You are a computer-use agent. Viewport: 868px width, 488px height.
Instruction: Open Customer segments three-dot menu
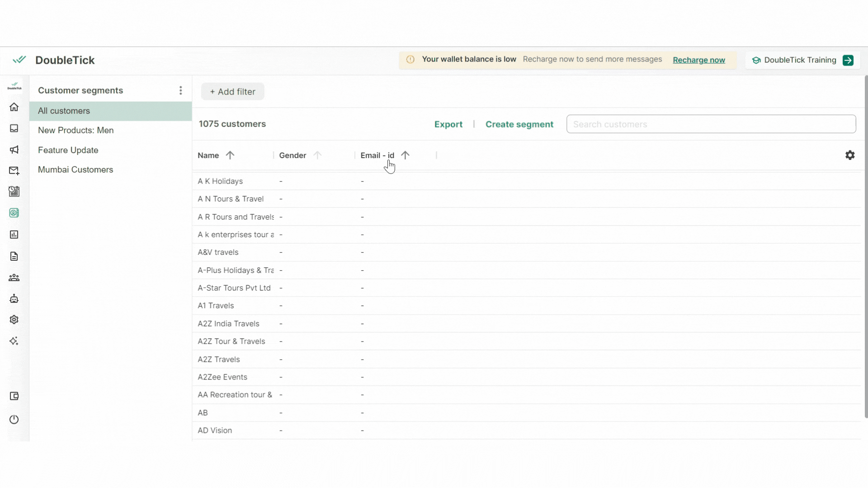[x=180, y=90]
